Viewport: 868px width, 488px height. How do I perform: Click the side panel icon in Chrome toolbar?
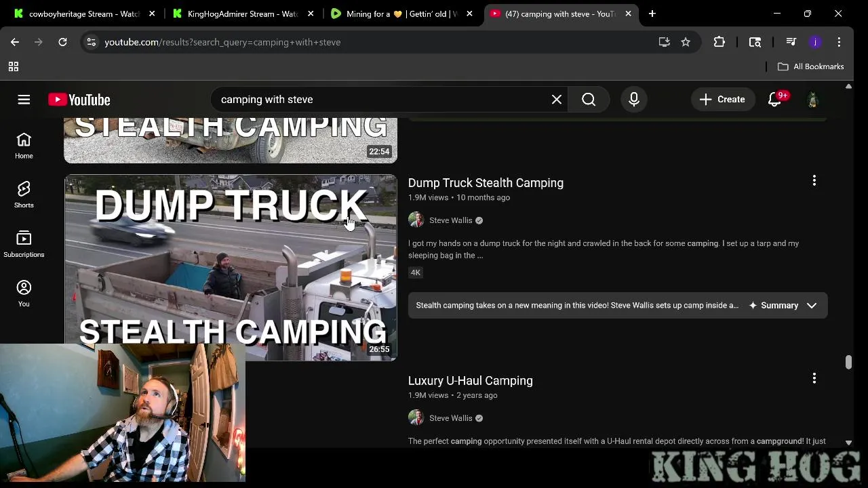click(x=755, y=42)
